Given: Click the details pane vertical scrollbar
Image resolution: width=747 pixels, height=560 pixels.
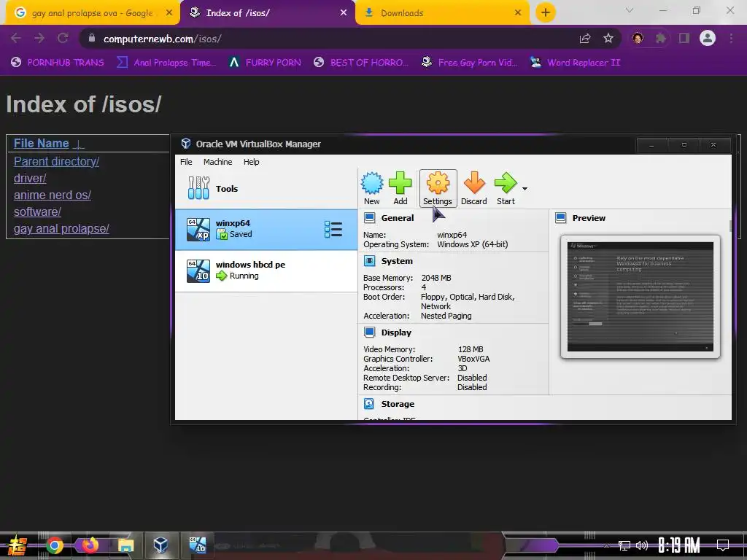Looking at the screenshot, I should (x=730, y=225).
